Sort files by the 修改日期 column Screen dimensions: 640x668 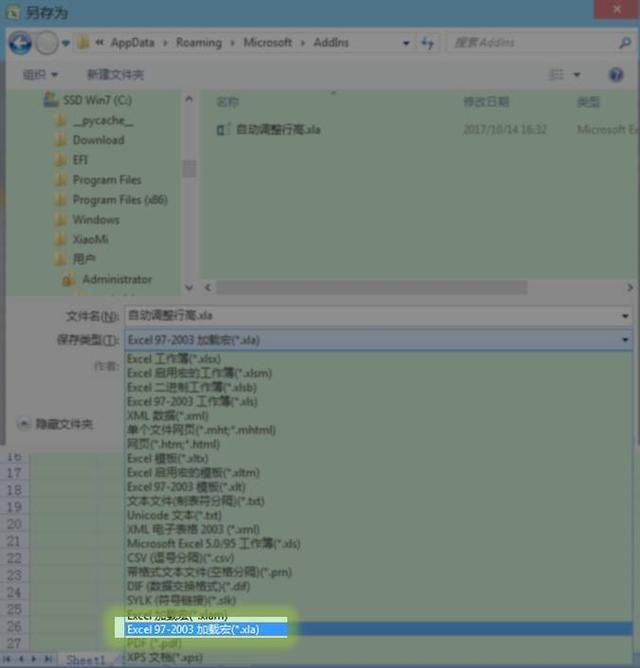(486, 102)
